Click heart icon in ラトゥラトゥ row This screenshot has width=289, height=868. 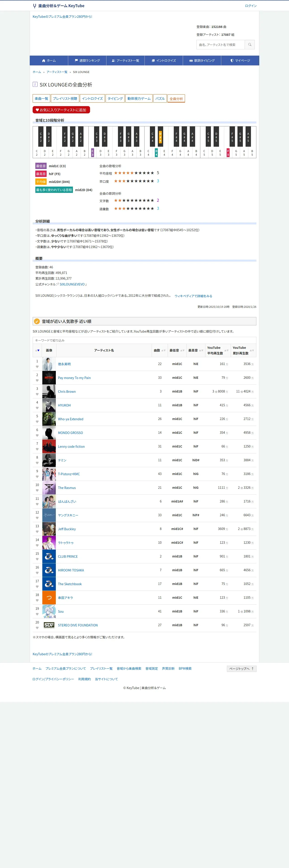click(x=37, y=546)
